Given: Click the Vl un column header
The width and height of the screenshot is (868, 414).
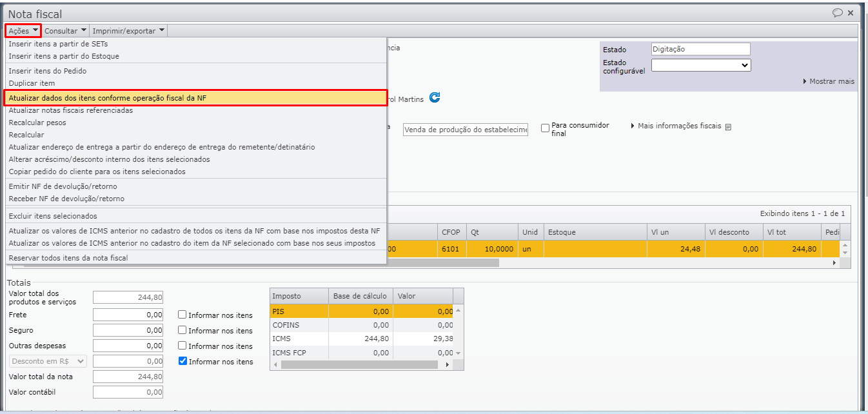Looking at the screenshot, I should [676, 232].
